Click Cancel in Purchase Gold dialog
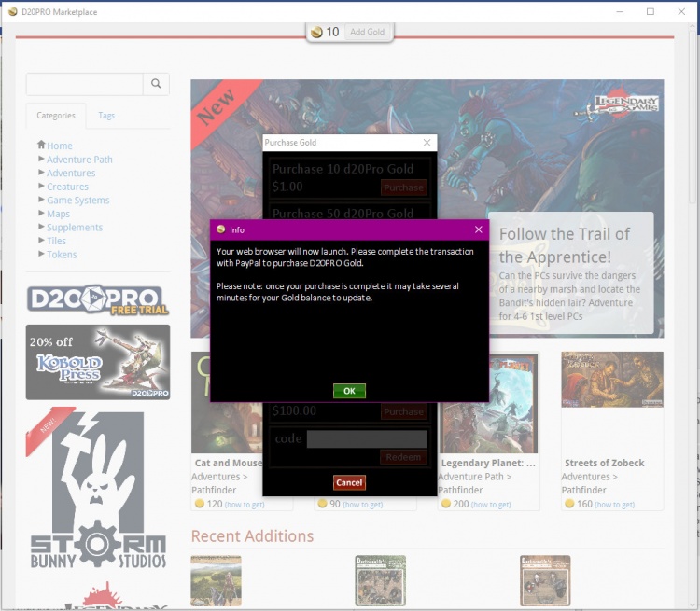700x611 pixels. coord(349,482)
